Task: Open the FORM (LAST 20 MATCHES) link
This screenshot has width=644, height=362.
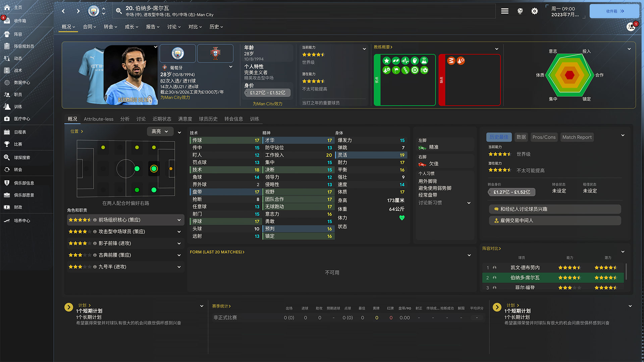Action: pos(217,252)
